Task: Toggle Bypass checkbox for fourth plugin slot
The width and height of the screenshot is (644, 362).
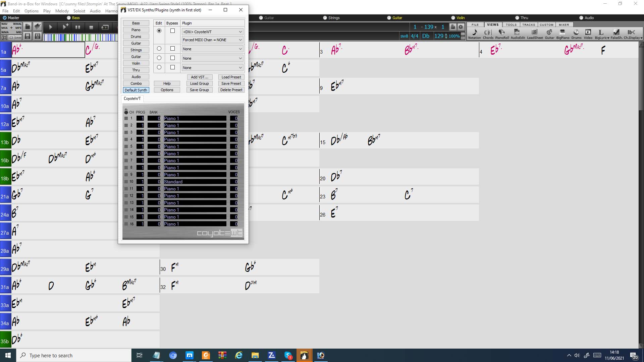Action: [172, 67]
